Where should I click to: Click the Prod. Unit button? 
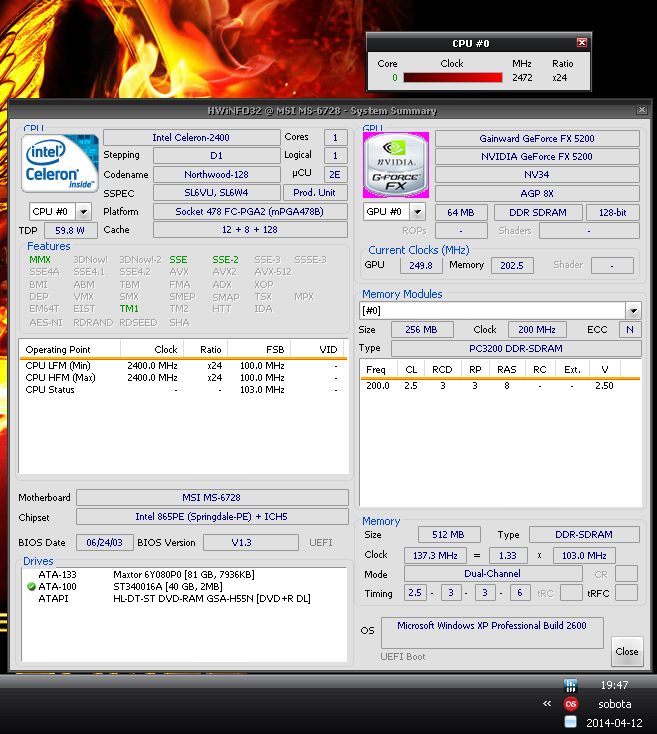click(314, 192)
